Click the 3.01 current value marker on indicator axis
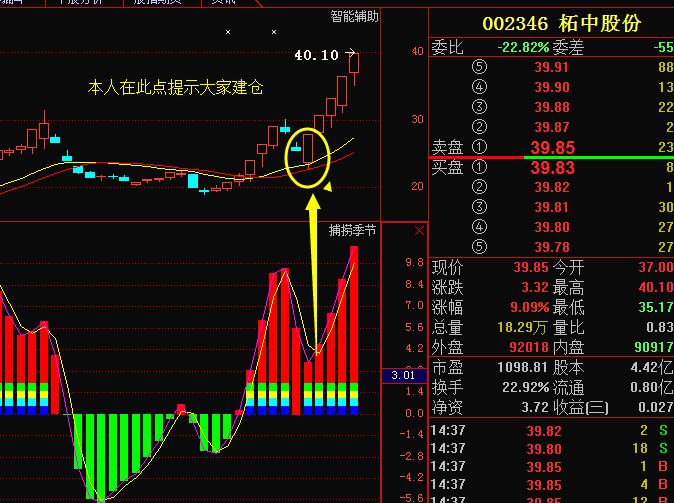This screenshot has width=674, height=503. point(404,375)
